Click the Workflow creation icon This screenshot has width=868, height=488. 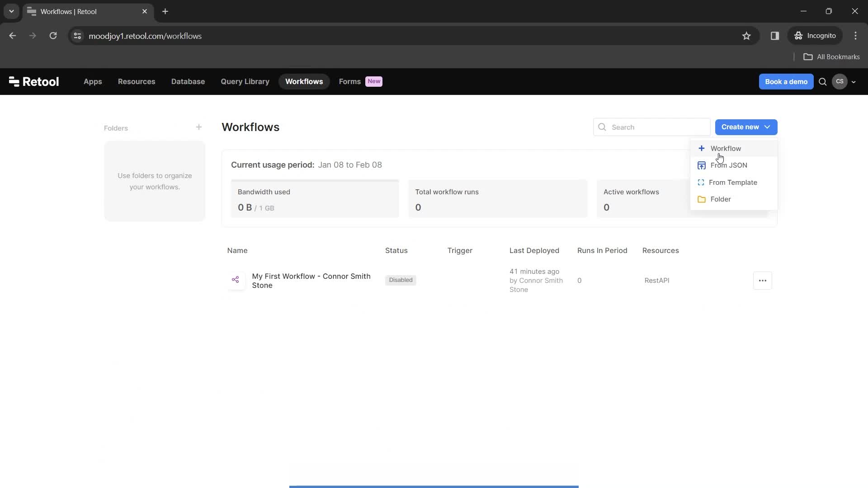pyautogui.click(x=702, y=148)
